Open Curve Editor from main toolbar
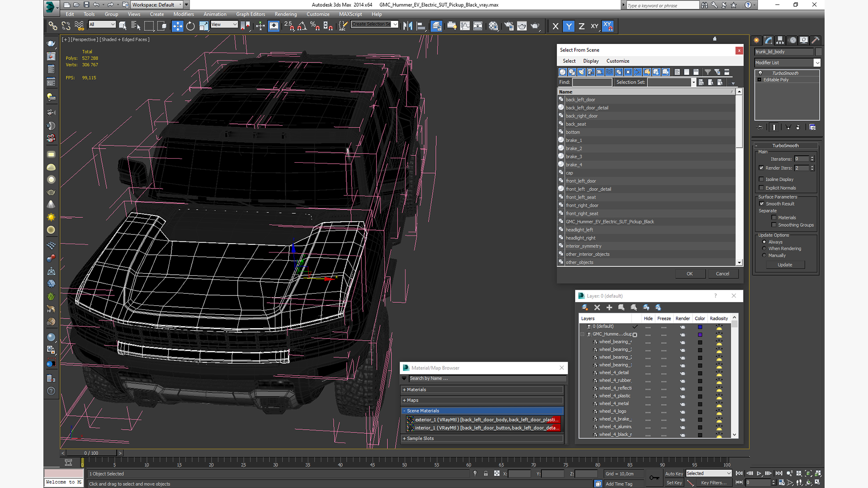 [465, 26]
